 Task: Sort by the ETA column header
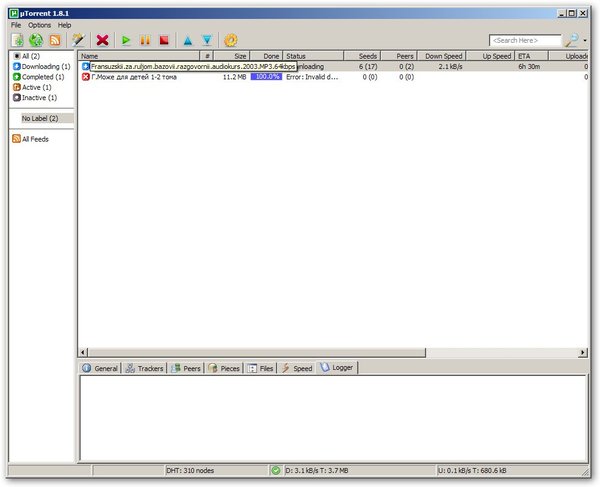coord(532,56)
